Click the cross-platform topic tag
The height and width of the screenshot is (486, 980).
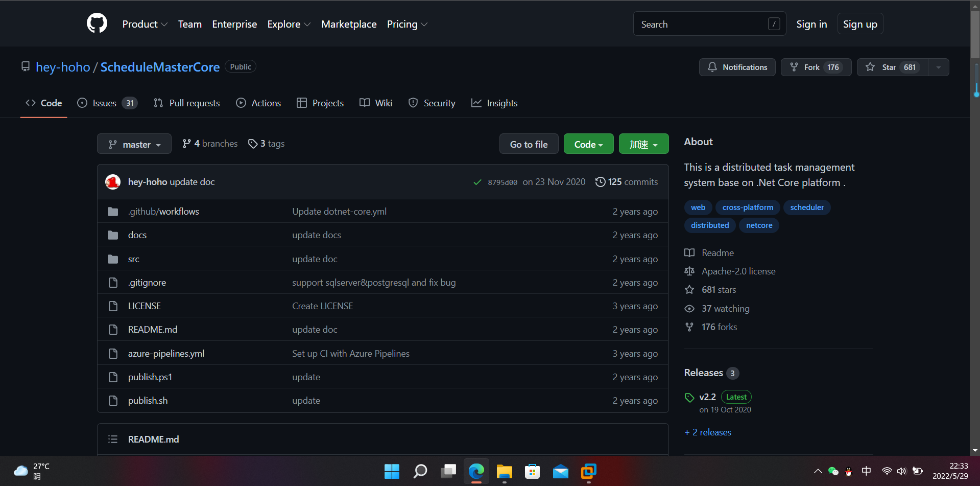coord(748,207)
